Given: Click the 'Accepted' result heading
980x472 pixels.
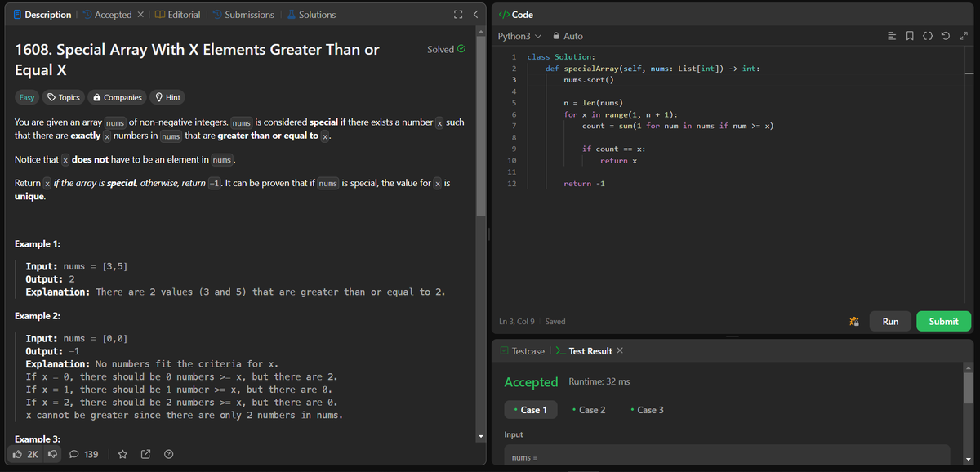Looking at the screenshot, I should pos(531,381).
